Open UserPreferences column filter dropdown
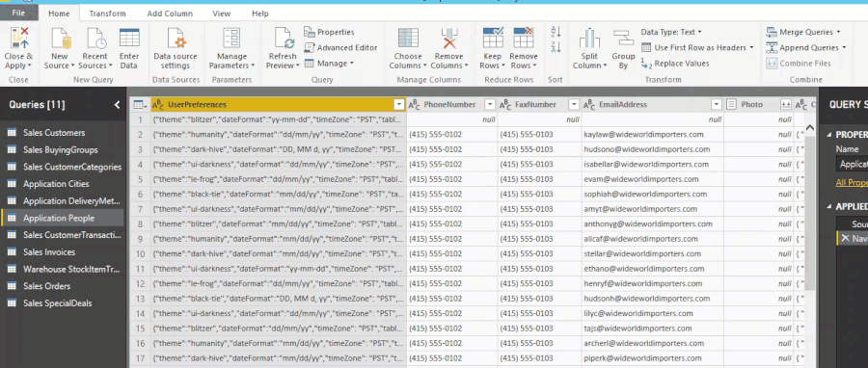Image resolution: width=868 pixels, height=368 pixels. pyautogui.click(x=399, y=104)
